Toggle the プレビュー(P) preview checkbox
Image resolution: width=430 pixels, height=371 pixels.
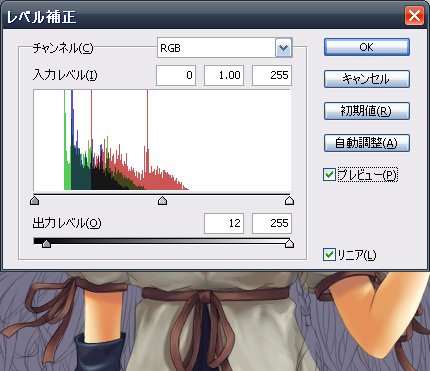pos(329,174)
